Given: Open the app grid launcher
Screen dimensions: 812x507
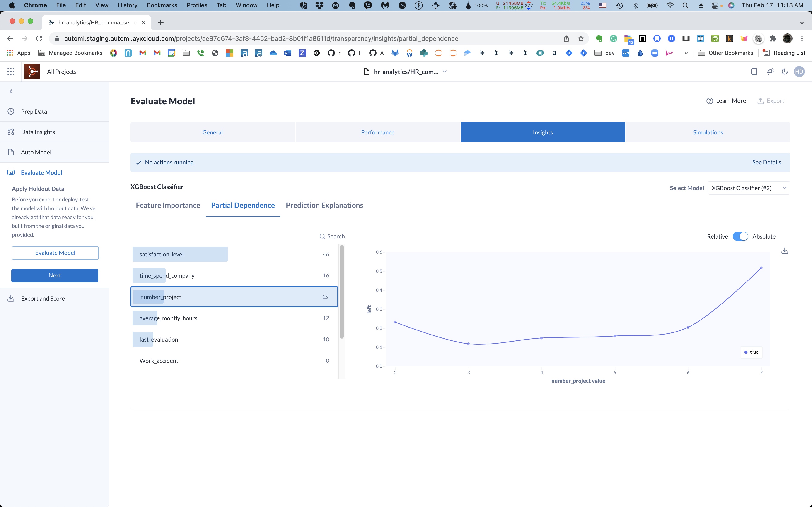Looking at the screenshot, I should [10, 72].
